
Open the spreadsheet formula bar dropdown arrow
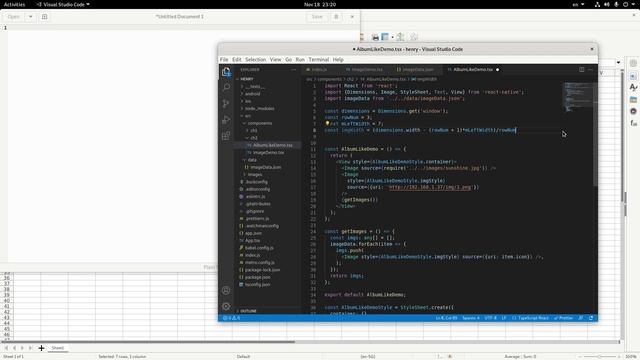(618, 62)
